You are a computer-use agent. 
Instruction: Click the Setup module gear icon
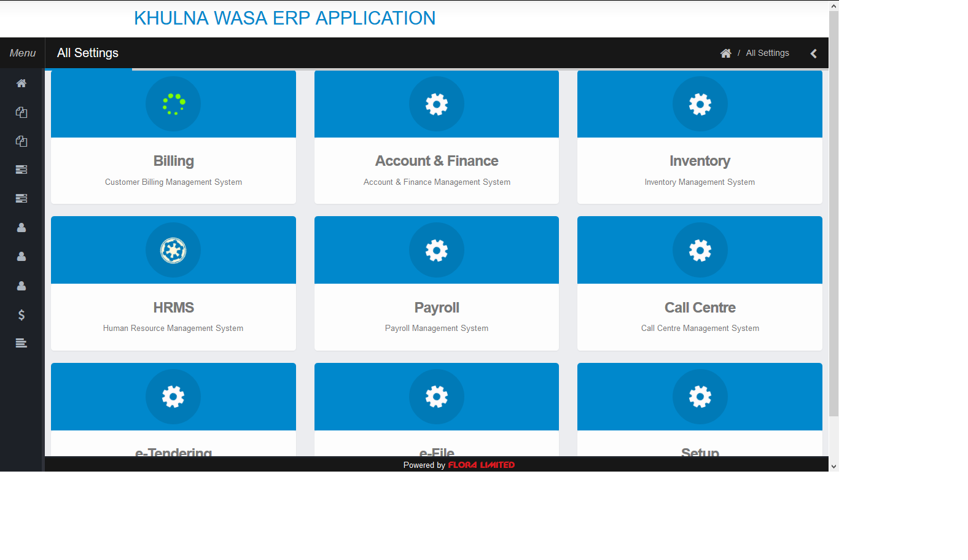[x=700, y=397]
